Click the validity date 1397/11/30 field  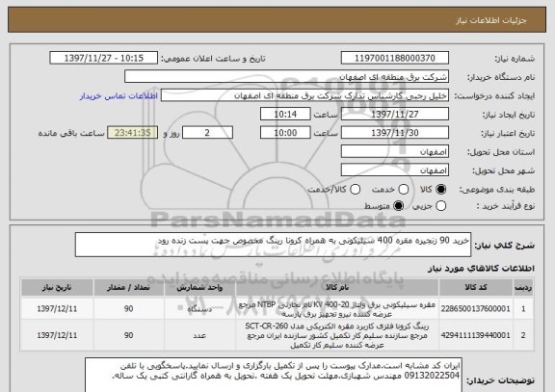click(395, 133)
